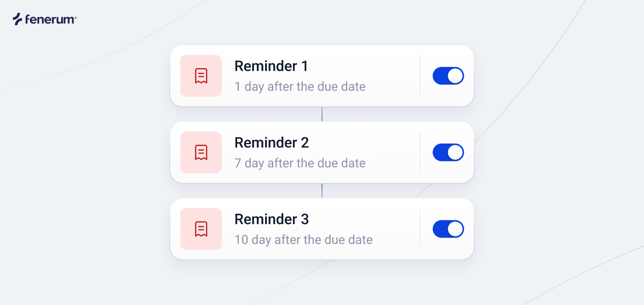
Task: Select the Reminder 3 red receipt icon
Action: pyautogui.click(x=201, y=229)
